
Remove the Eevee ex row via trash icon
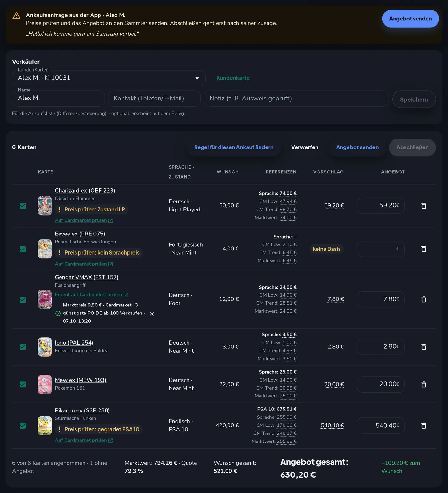pos(424,249)
